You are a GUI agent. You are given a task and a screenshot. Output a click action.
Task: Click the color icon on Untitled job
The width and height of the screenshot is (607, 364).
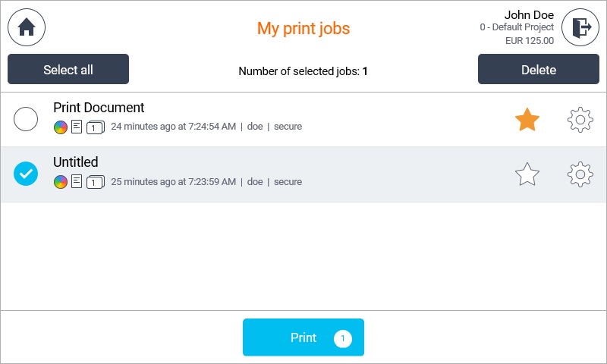(61, 182)
